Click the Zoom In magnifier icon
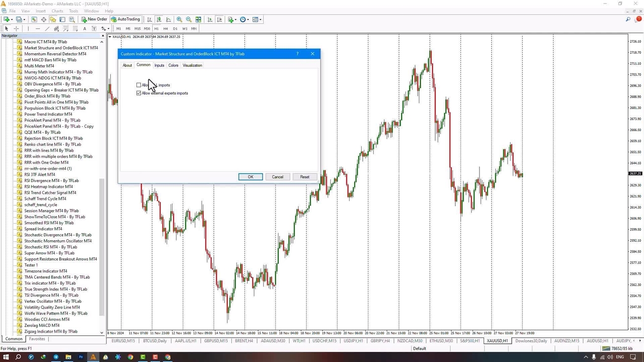This screenshot has width=644, height=362. (179, 20)
